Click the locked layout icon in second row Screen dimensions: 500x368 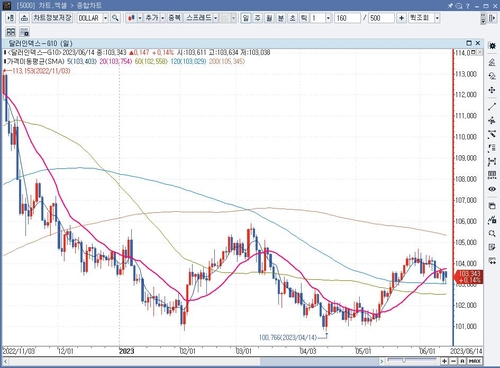24,32
